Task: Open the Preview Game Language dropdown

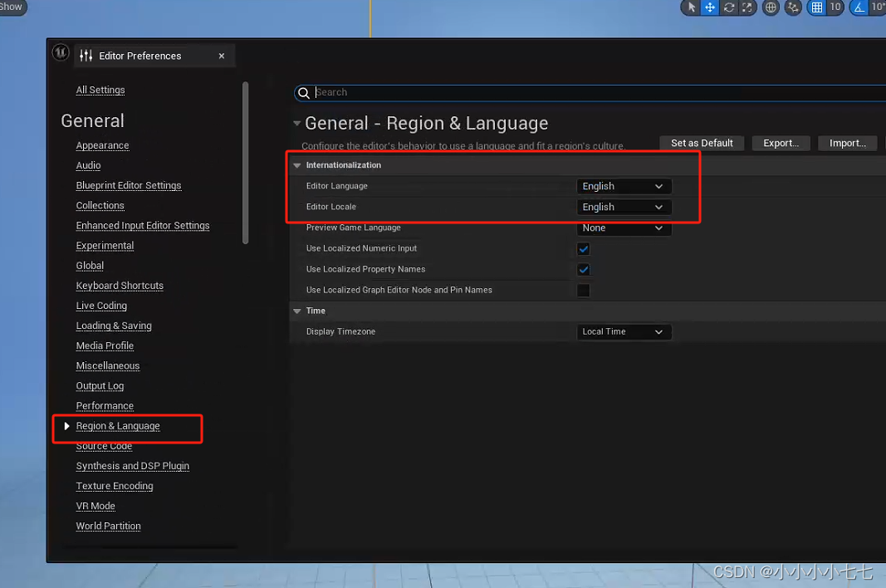Action: click(624, 228)
